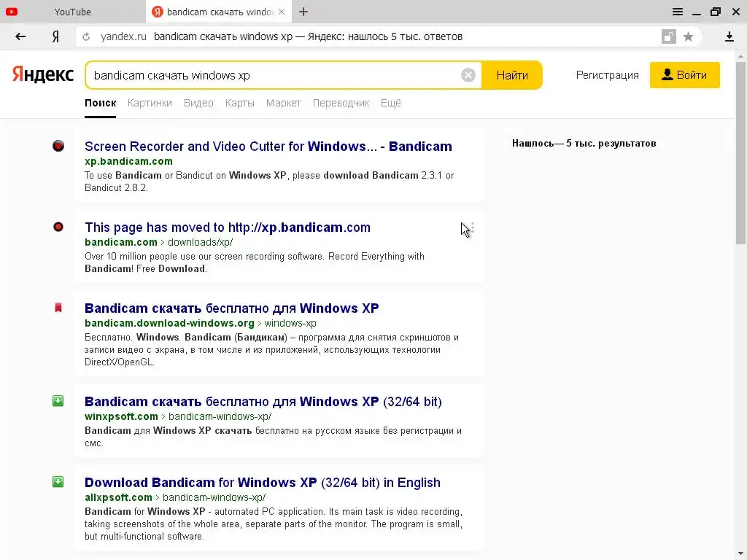Click the red bookmark favicon of download-windows.org result

tap(58, 308)
